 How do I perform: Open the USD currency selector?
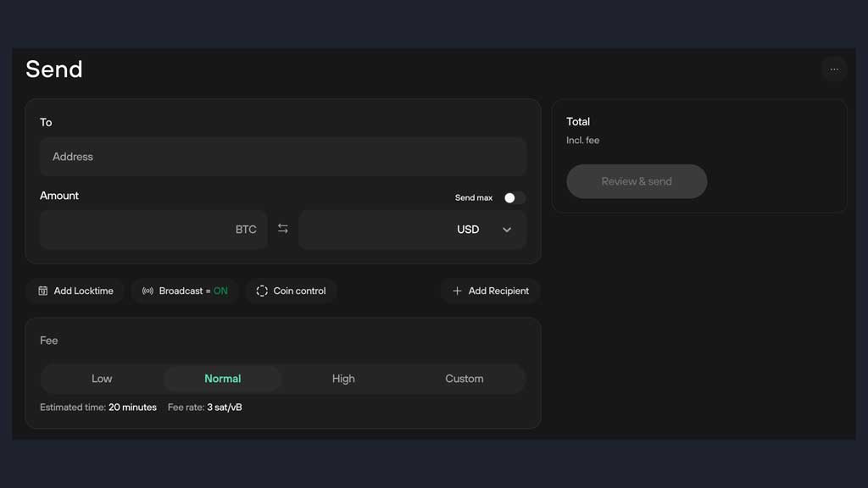(x=468, y=230)
